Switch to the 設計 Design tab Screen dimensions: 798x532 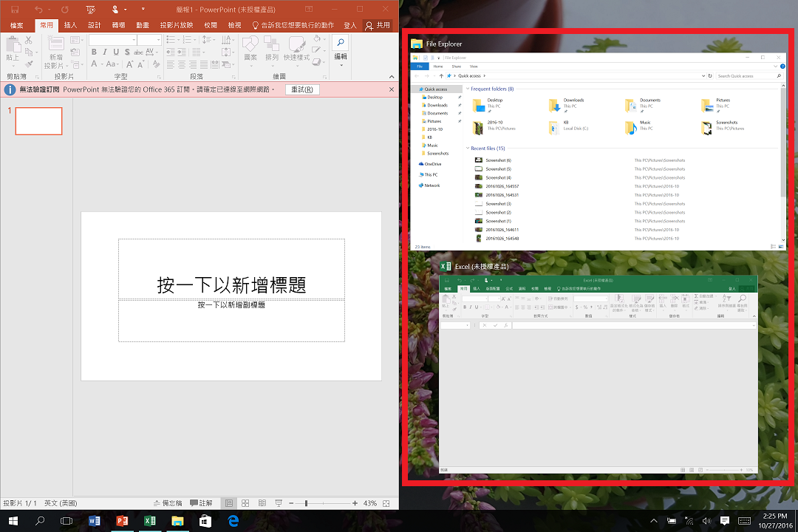94,25
